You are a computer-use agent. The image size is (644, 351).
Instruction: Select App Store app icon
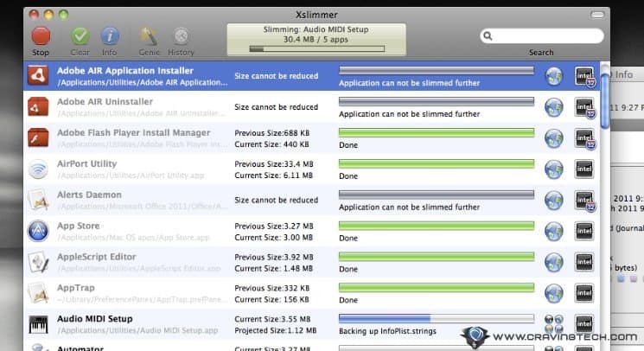(38, 231)
